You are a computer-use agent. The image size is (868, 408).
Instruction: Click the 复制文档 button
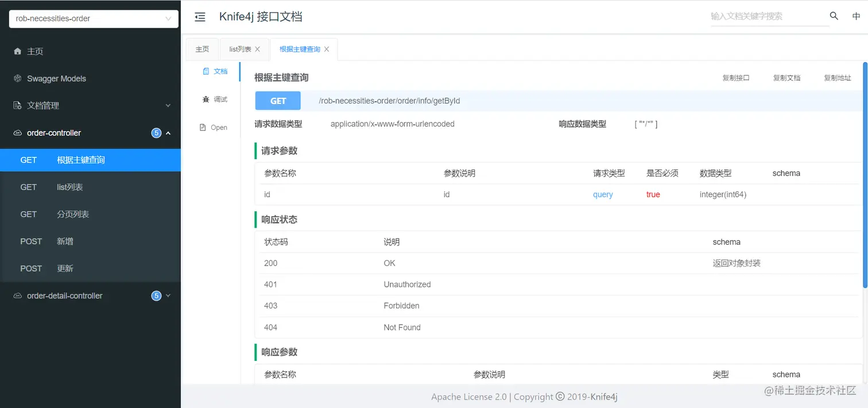786,78
